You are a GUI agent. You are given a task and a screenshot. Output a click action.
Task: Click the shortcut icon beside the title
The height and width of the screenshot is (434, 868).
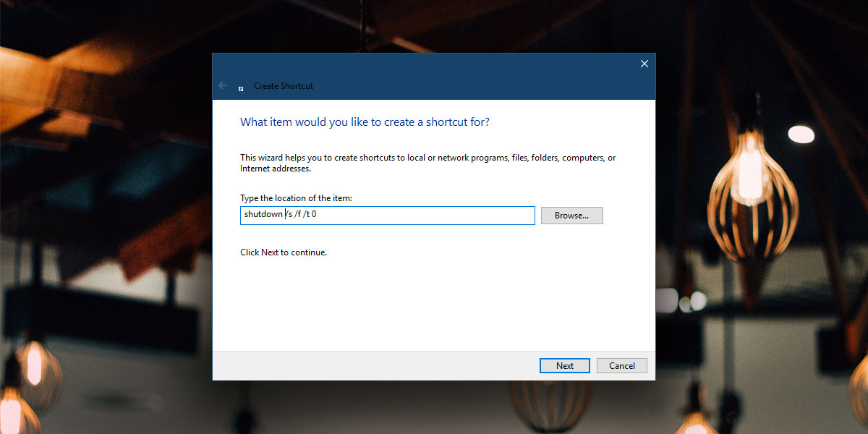point(241,88)
